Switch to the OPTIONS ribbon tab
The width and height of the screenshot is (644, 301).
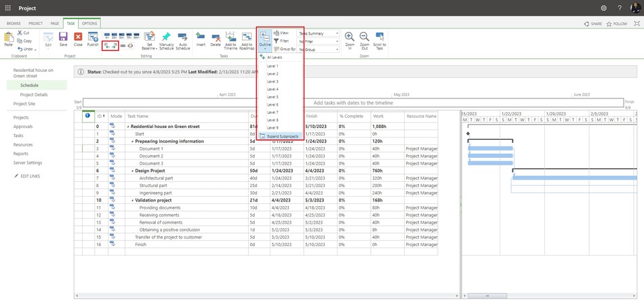pyautogui.click(x=89, y=24)
